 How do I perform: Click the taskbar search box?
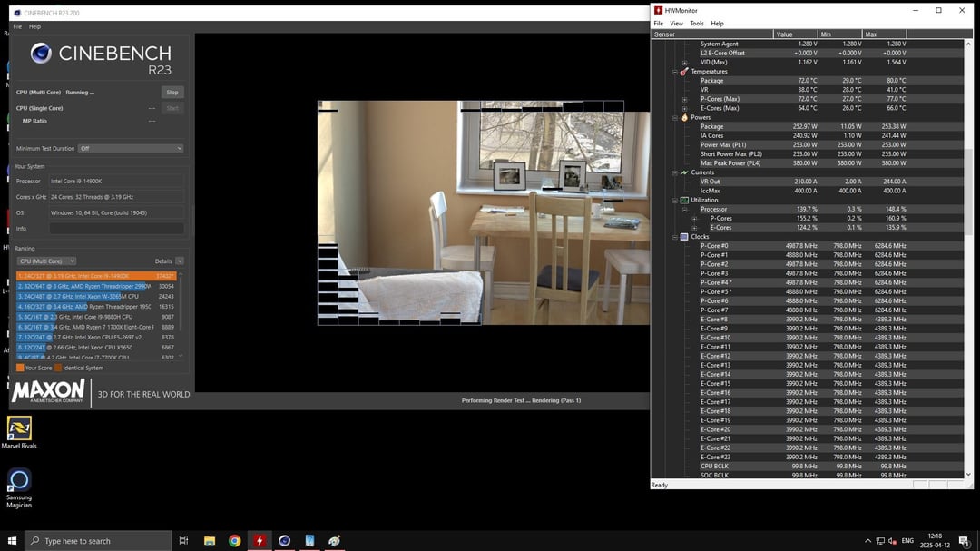click(98, 541)
